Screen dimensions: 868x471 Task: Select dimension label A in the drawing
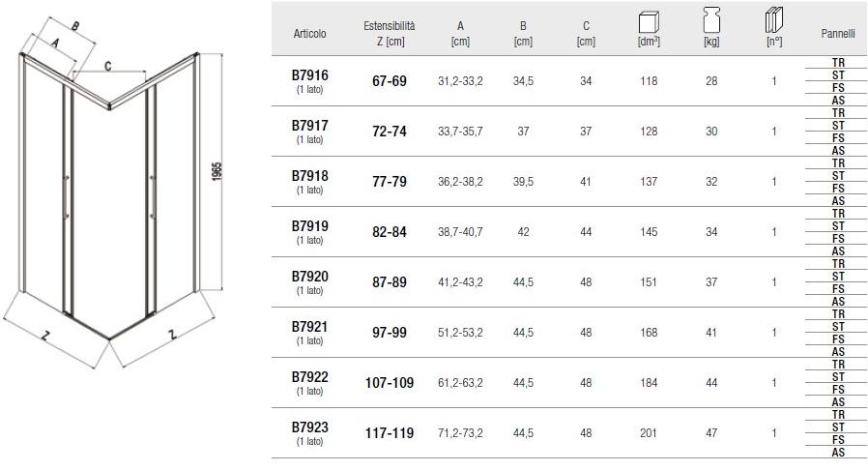click(56, 43)
